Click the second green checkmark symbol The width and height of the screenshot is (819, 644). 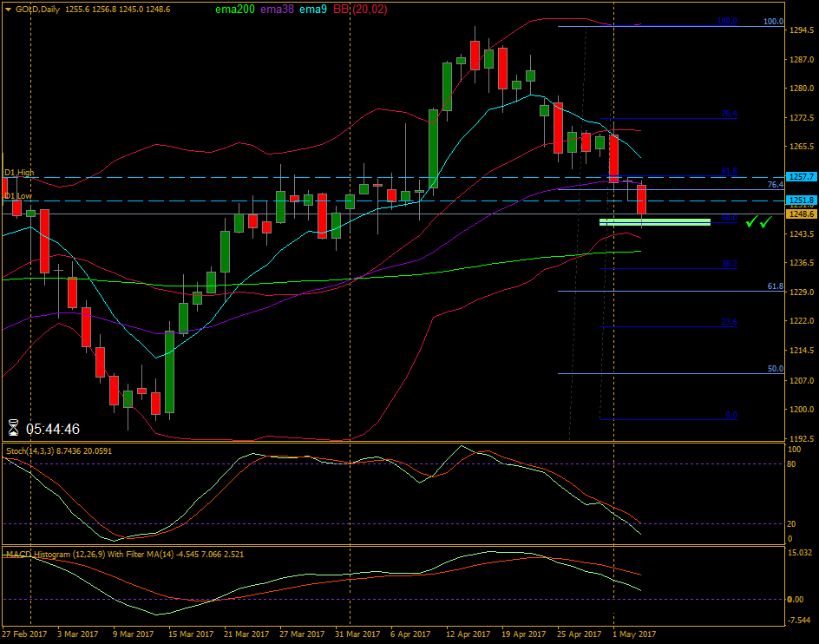click(764, 224)
